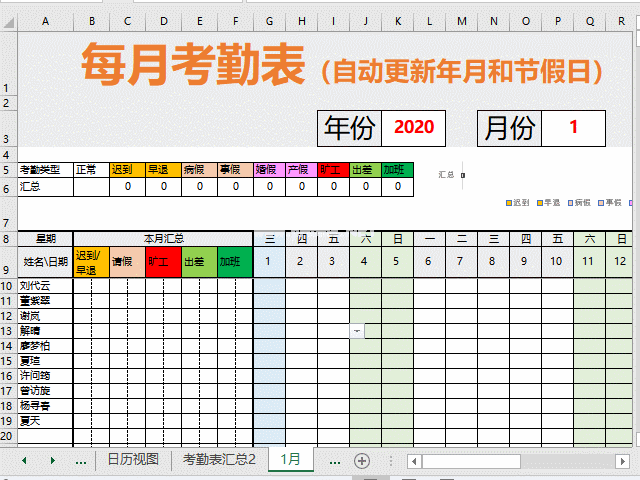
Task: Click the 产假 legend cell
Action: 301,170
